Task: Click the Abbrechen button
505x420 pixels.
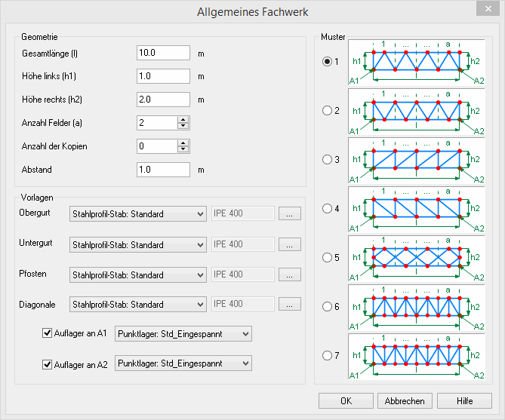Action: (405, 400)
